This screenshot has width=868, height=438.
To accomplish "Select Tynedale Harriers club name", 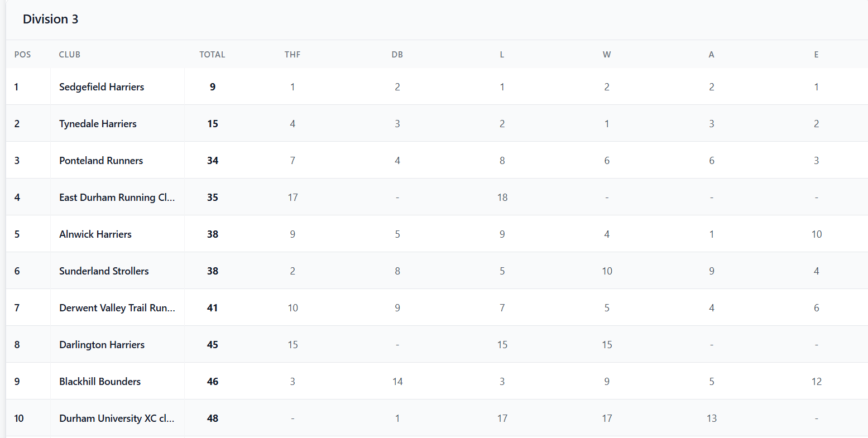I will click(98, 124).
